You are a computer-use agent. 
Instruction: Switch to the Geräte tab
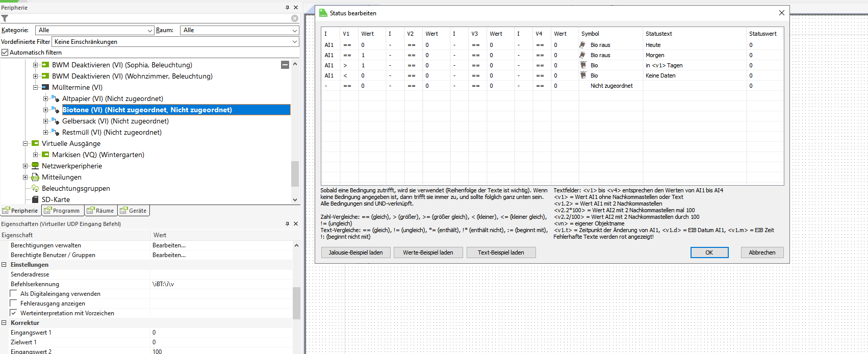point(133,211)
